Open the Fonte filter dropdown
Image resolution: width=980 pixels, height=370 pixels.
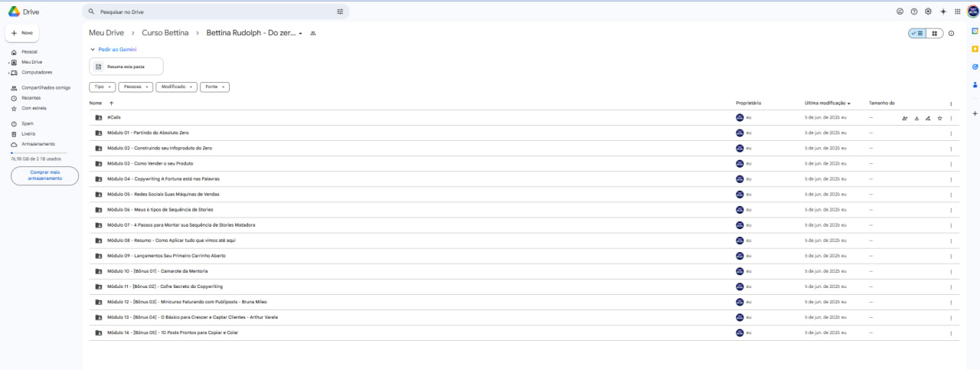[215, 87]
